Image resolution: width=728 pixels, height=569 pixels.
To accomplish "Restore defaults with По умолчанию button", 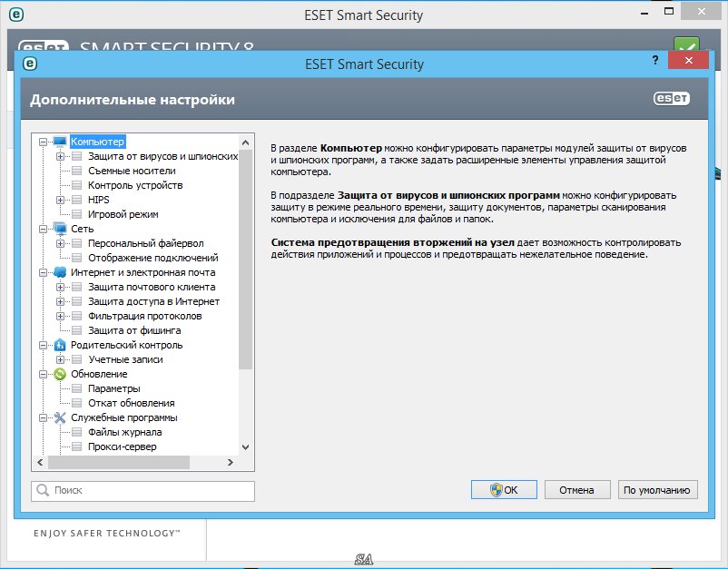I will (x=657, y=490).
